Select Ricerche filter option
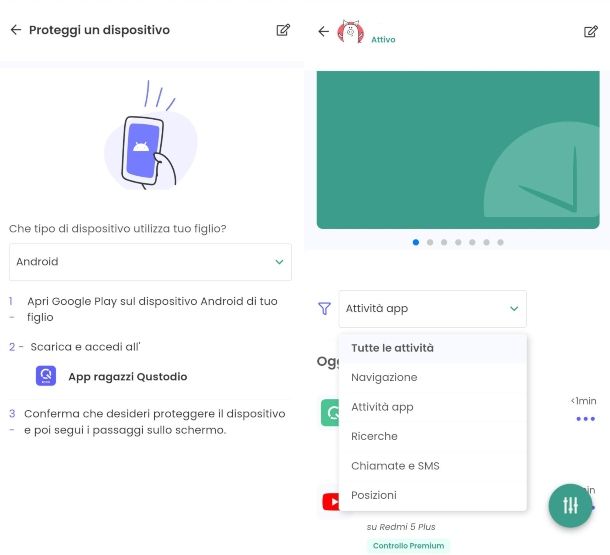This screenshot has height=555, width=610. pyautogui.click(x=433, y=436)
